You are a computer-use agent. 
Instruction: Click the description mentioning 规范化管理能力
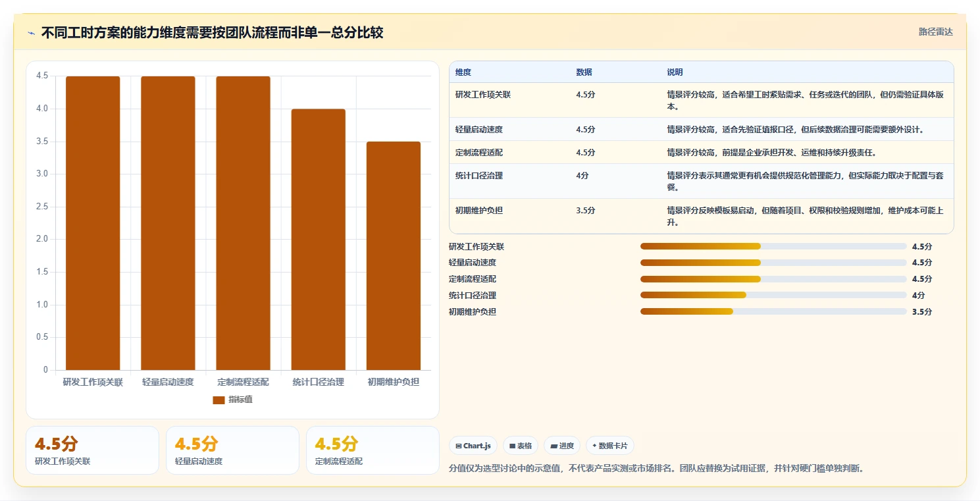(x=806, y=181)
